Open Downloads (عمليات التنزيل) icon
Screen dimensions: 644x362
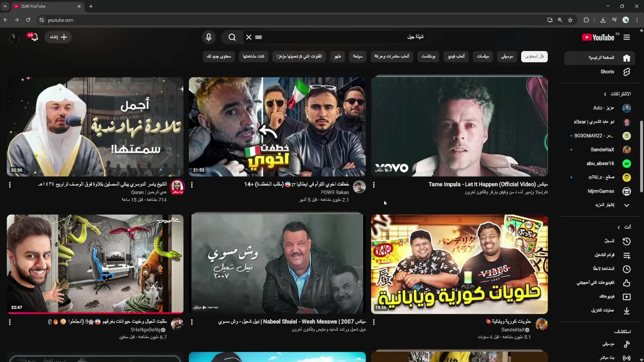point(626,311)
